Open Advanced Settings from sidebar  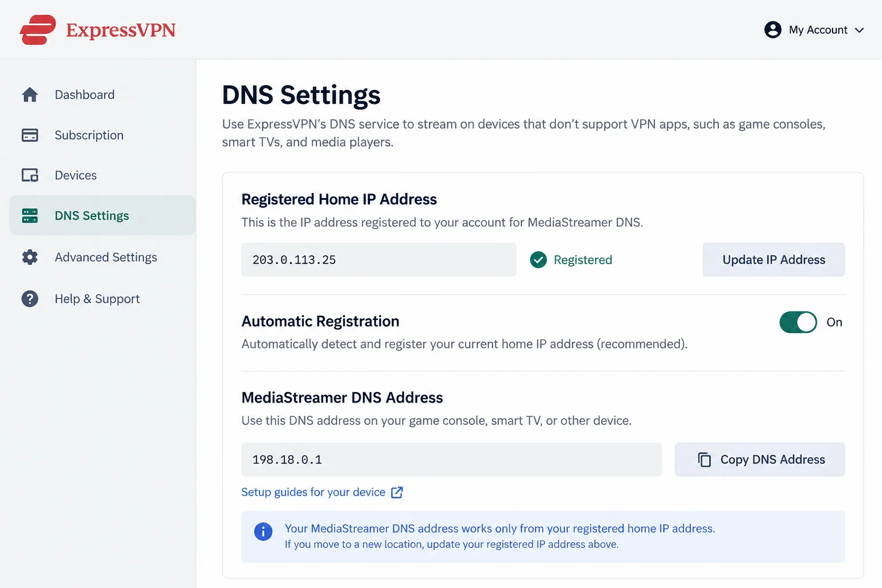coord(102,257)
